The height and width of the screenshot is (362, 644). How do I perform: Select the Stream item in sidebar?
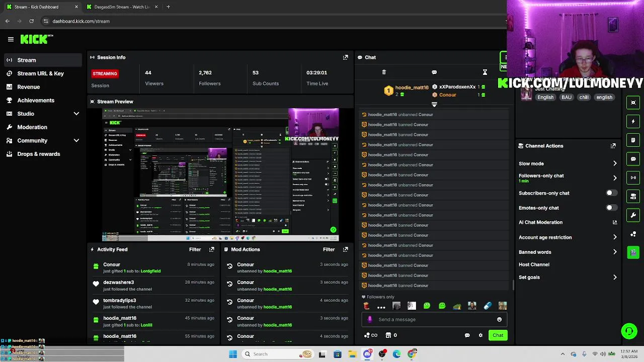point(42,60)
